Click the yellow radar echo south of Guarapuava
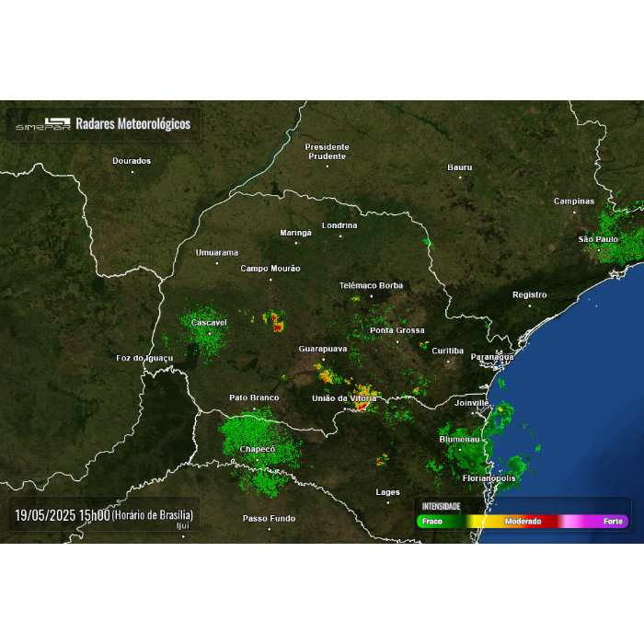This screenshot has height=644, width=644. 328,375
